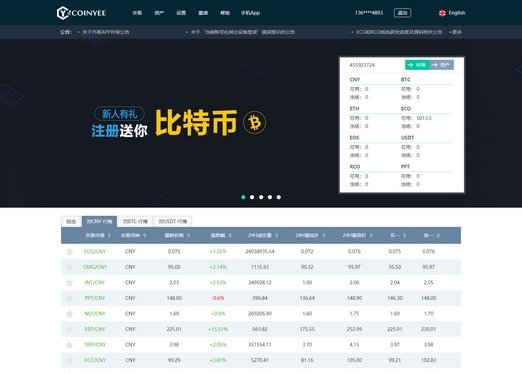This screenshot has height=373, width=522.
Task: Open the 手机App nav item
Action: pos(250,13)
